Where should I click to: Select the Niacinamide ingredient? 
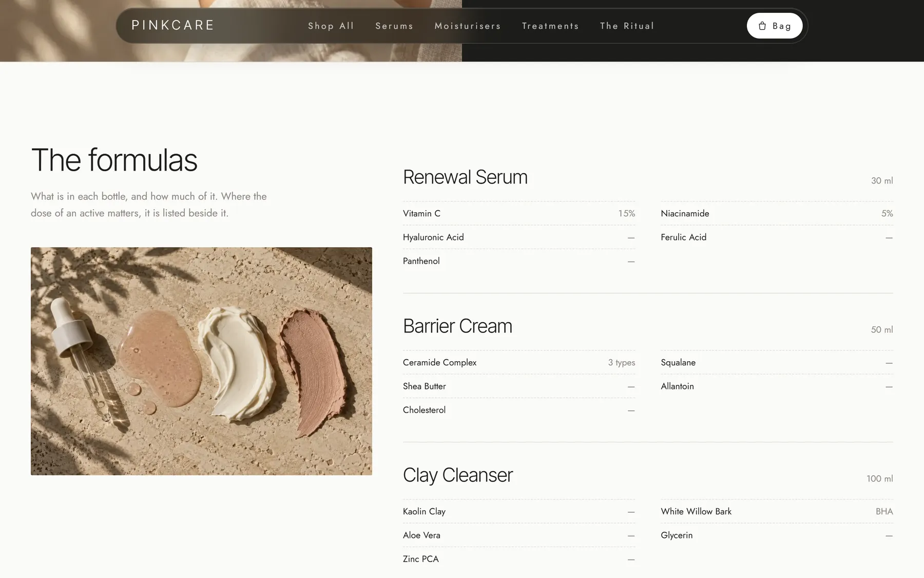[x=685, y=213]
